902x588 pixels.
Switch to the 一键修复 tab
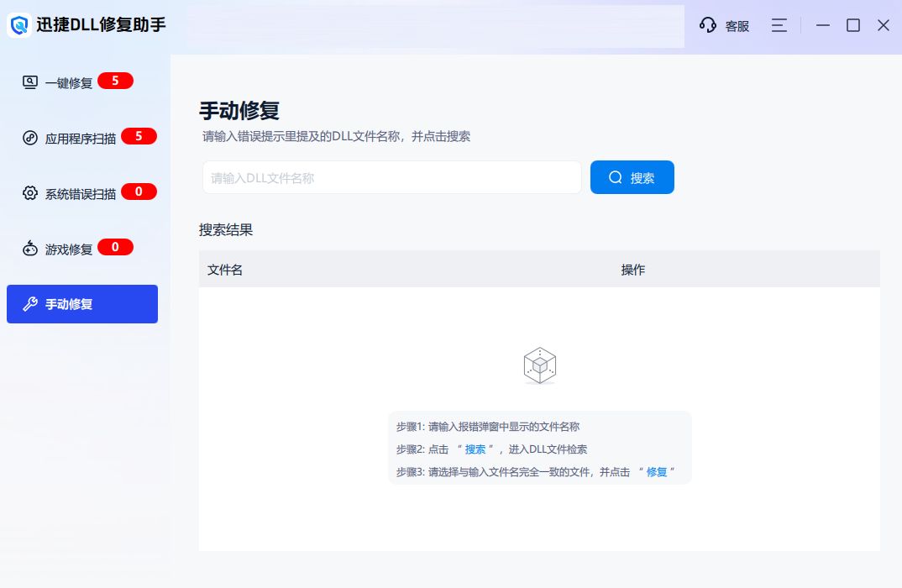pos(82,82)
